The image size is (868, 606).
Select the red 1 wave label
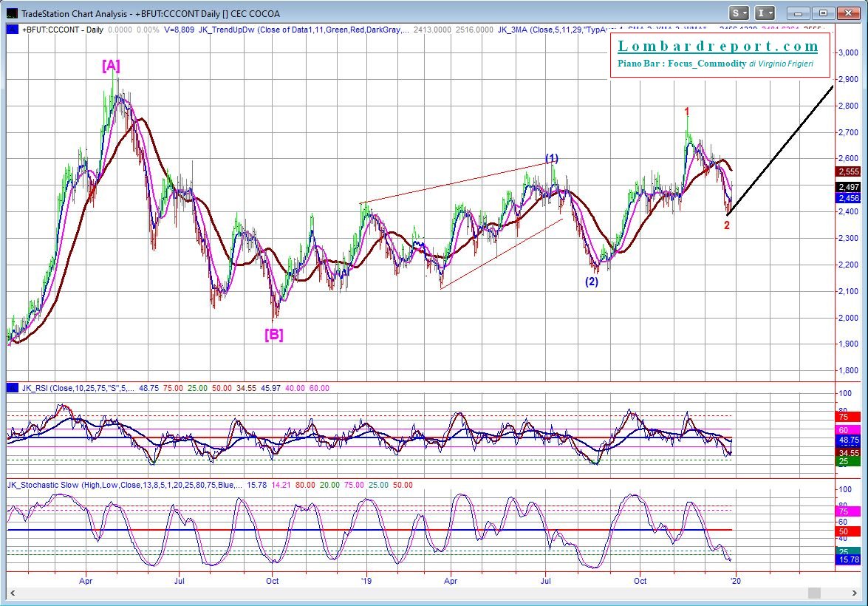pyautogui.click(x=687, y=112)
